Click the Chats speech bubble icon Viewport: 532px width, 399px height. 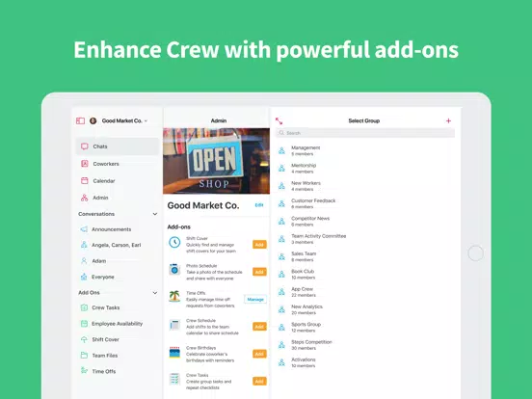point(85,146)
